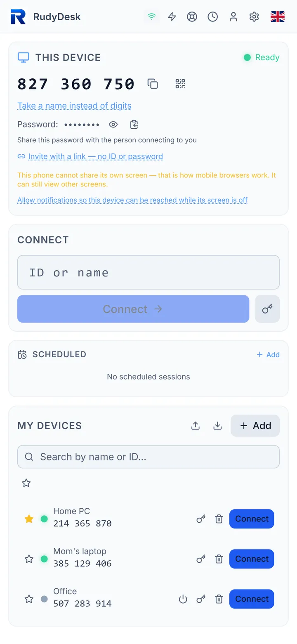Unstar the Home PC favorite
The width and height of the screenshot is (297, 644).
pyautogui.click(x=29, y=519)
